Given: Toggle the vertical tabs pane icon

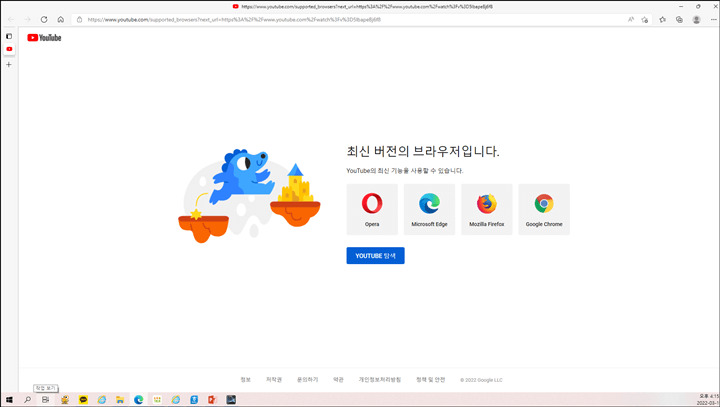Looking at the screenshot, I should (9, 36).
